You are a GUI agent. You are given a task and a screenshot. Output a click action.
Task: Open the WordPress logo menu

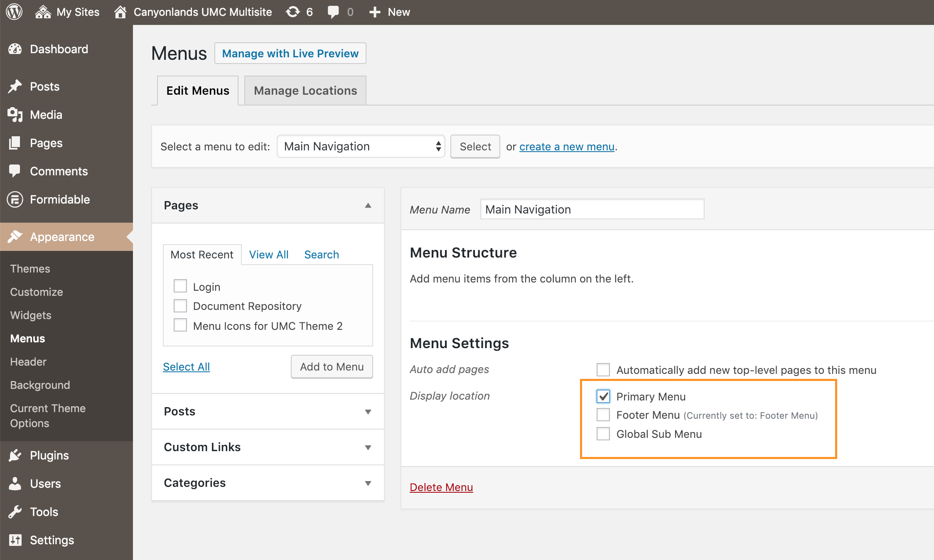coord(14,12)
